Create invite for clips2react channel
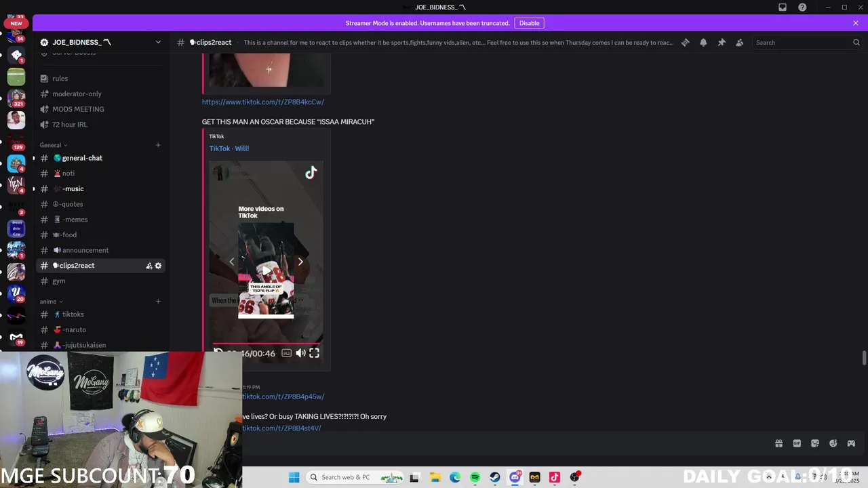The height and width of the screenshot is (488, 868). pyautogui.click(x=149, y=266)
